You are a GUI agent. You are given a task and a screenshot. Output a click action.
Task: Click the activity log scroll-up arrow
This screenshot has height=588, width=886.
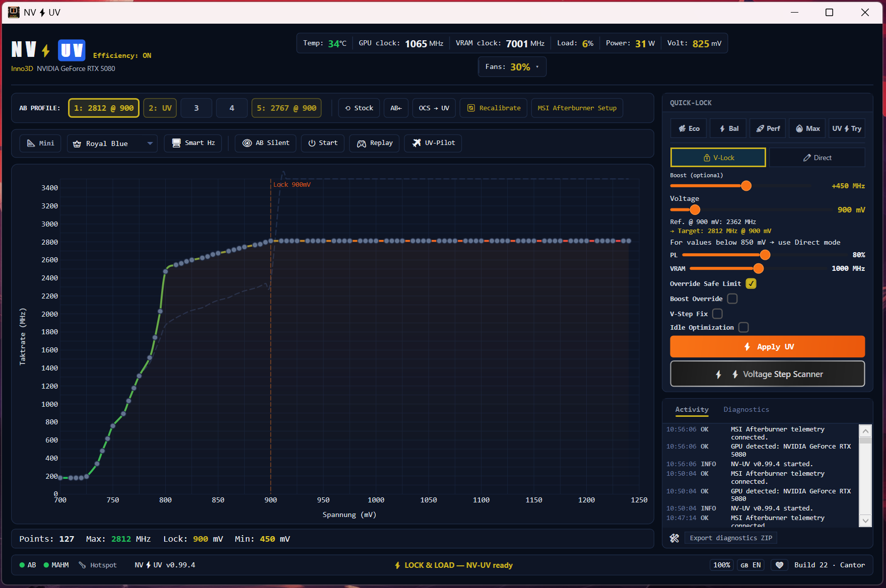coord(865,431)
